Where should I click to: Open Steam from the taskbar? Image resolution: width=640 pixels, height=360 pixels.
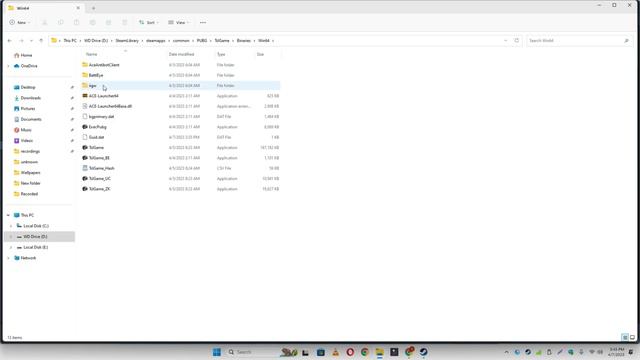424,352
